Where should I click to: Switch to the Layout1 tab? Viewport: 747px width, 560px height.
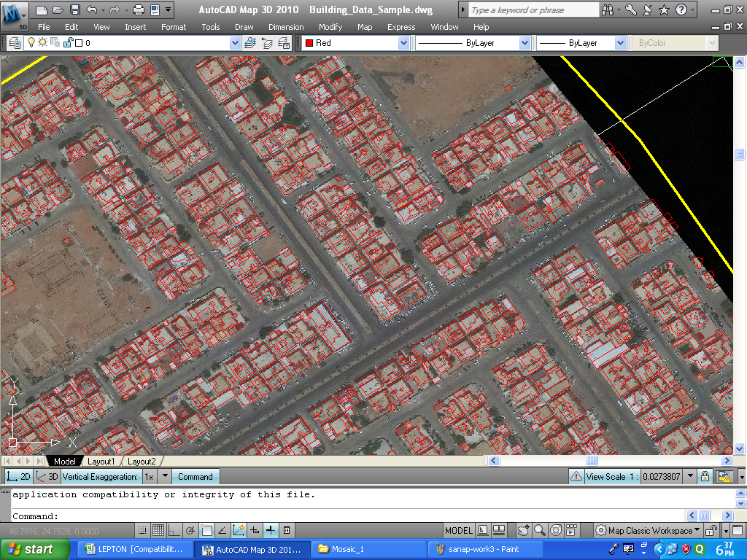pos(101,461)
